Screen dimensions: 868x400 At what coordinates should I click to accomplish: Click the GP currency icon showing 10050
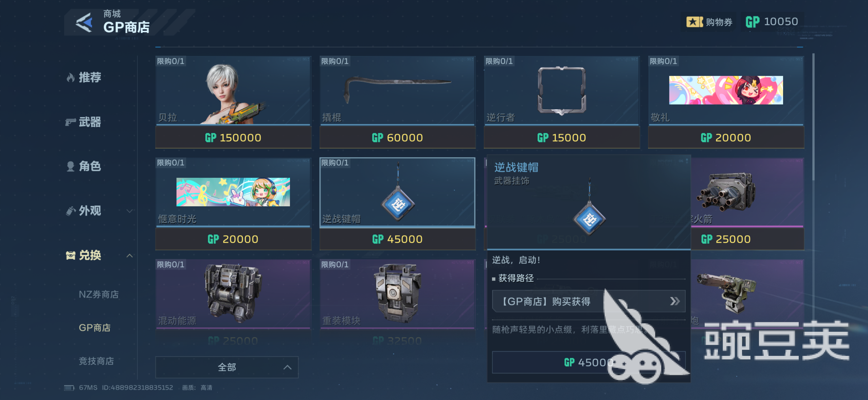tap(752, 22)
